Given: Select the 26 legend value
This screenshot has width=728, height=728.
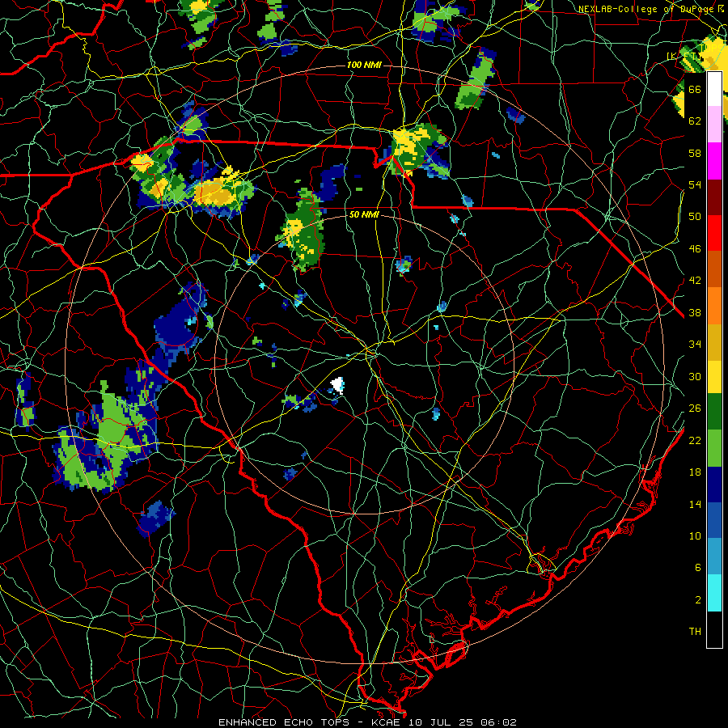Looking at the screenshot, I should [695, 408].
